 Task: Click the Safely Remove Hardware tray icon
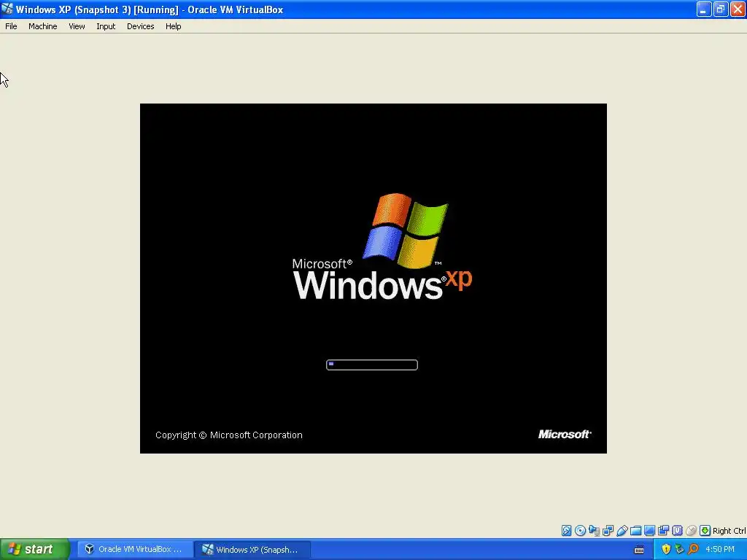tap(679, 549)
